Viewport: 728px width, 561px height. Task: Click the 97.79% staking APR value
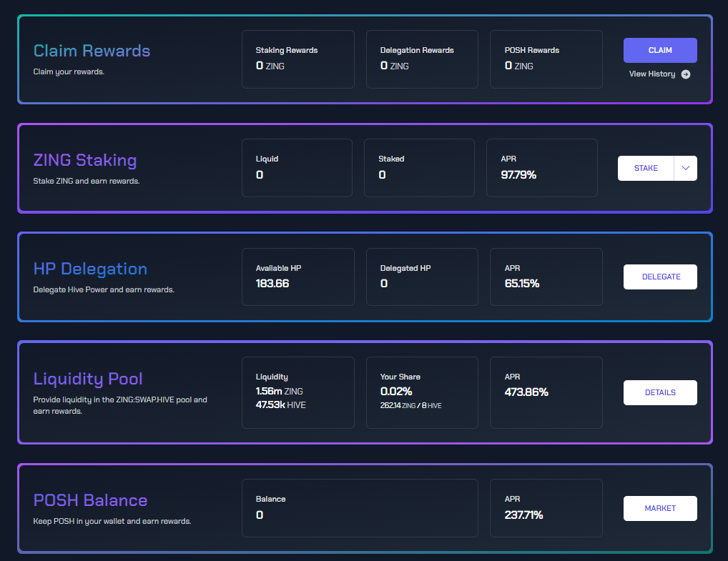pyautogui.click(x=518, y=175)
